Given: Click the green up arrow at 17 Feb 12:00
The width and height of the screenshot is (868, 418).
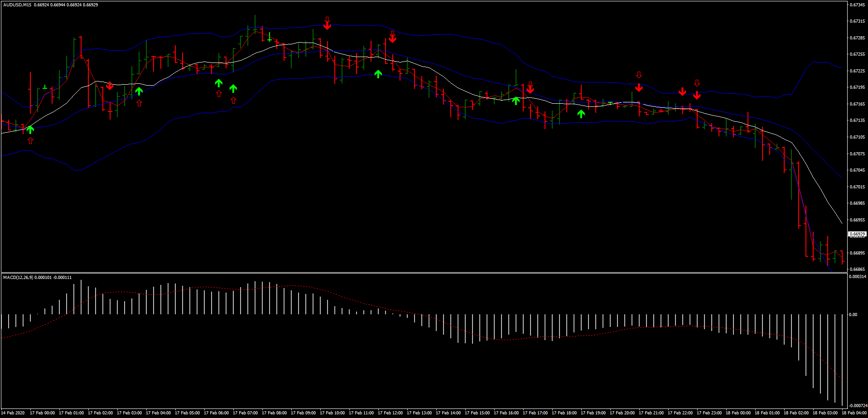Looking at the screenshot, I should click(x=378, y=74).
